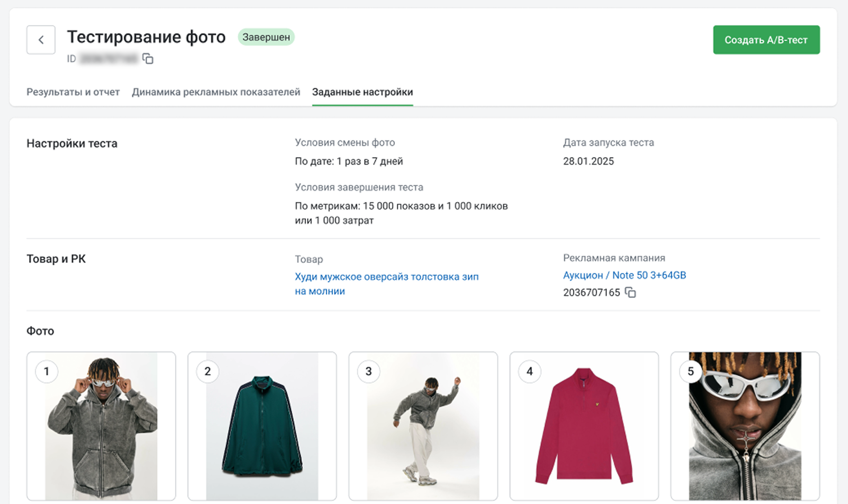
Task: Click the Завершен status badge
Action: tap(266, 37)
